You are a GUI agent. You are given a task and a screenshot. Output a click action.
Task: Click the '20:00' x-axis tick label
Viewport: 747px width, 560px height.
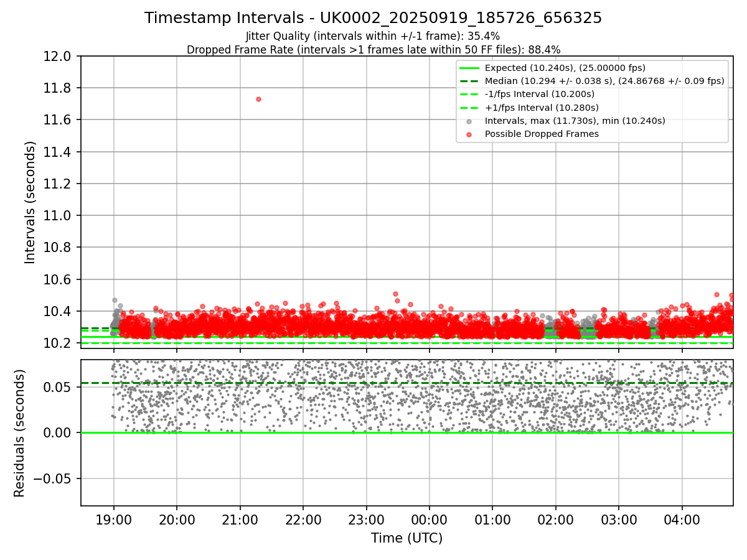(176, 519)
